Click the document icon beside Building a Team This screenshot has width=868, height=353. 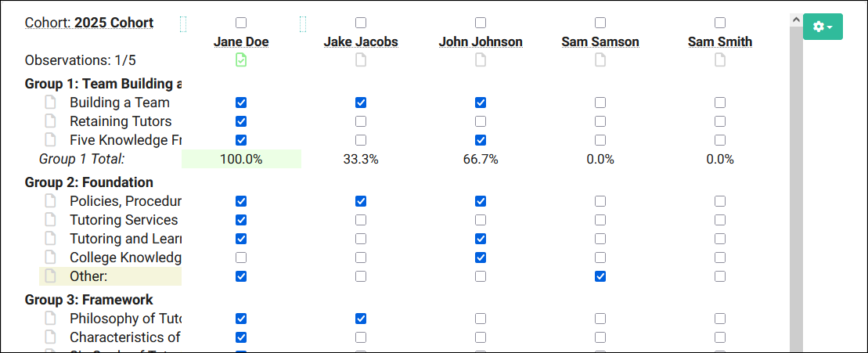[x=51, y=103]
